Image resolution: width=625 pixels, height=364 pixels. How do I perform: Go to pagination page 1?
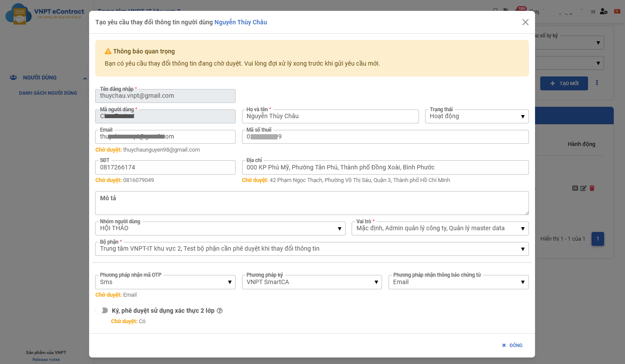click(598, 239)
